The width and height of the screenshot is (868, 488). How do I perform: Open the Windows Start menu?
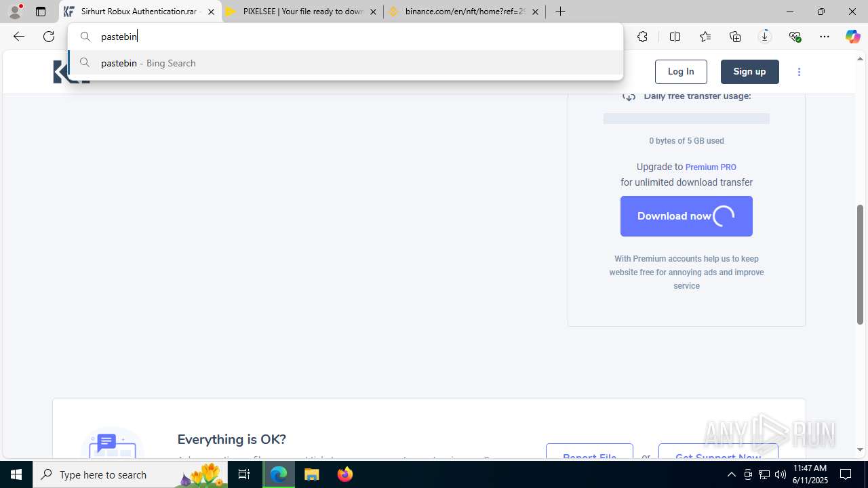click(x=16, y=474)
